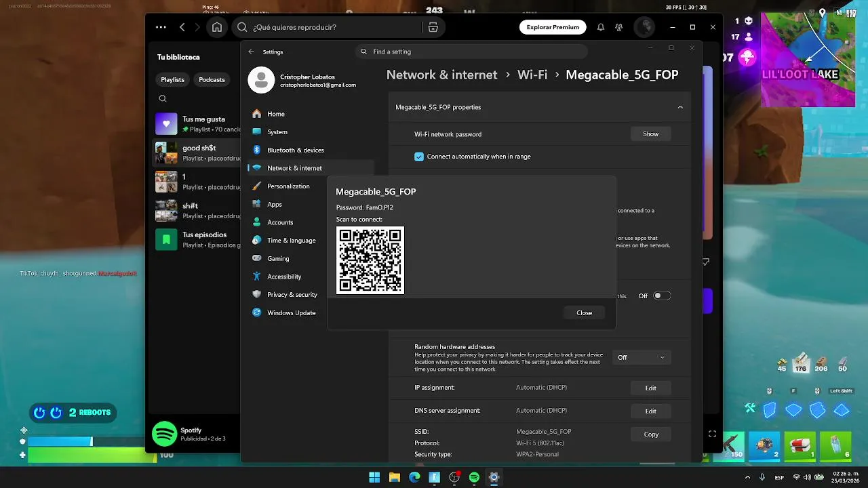Collapse Megacable_5G_FOP properties section
The width and height of the screenshot is (868, 488).
(x=680, y=107)
